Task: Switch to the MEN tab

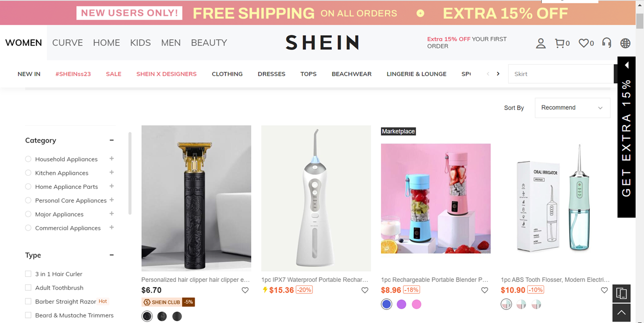Action: click(171, 43)
